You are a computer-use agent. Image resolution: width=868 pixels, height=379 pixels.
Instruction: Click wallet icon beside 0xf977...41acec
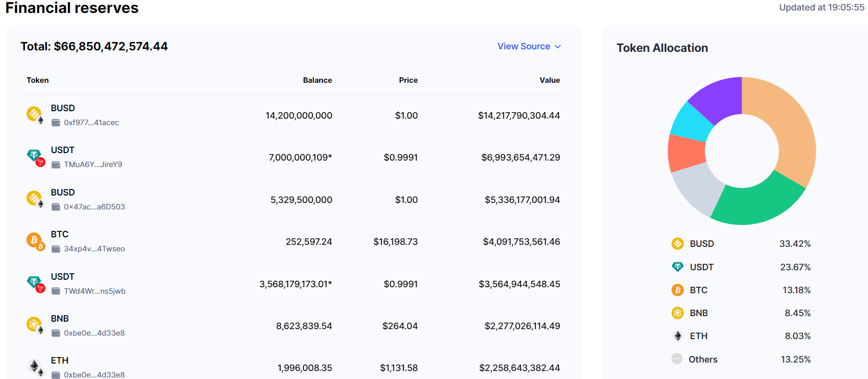pyautogui.click(x=56, y=123)
